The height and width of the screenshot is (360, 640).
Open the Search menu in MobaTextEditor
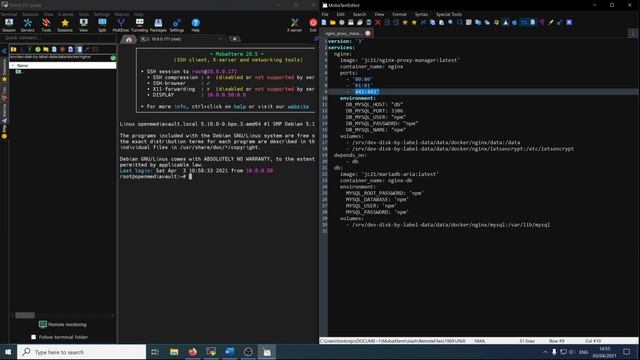(x=359, y=14)
